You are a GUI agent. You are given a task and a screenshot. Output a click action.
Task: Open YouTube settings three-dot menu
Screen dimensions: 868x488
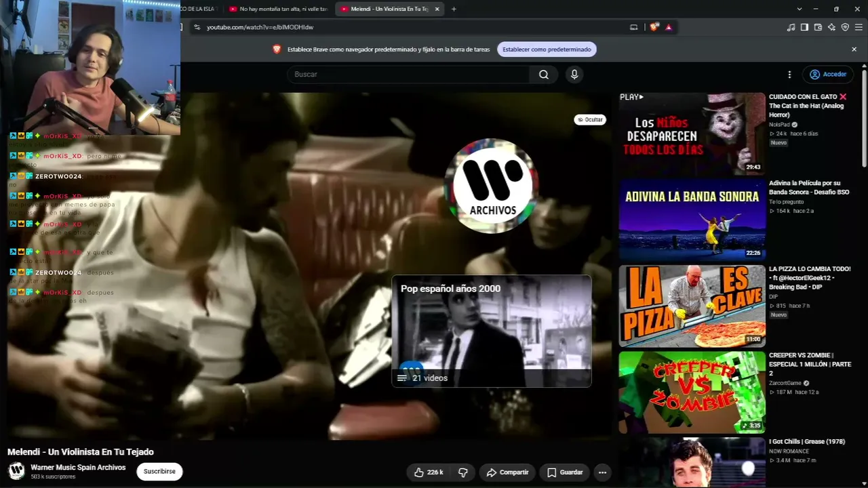point(789,75)
